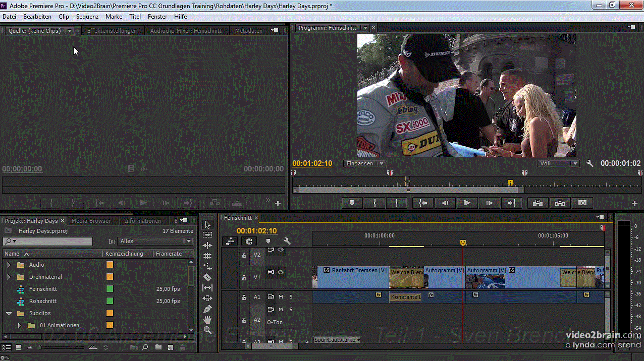Toggle V2 track output eye
This screenshot has width=644, height=361.
point(281,250)
